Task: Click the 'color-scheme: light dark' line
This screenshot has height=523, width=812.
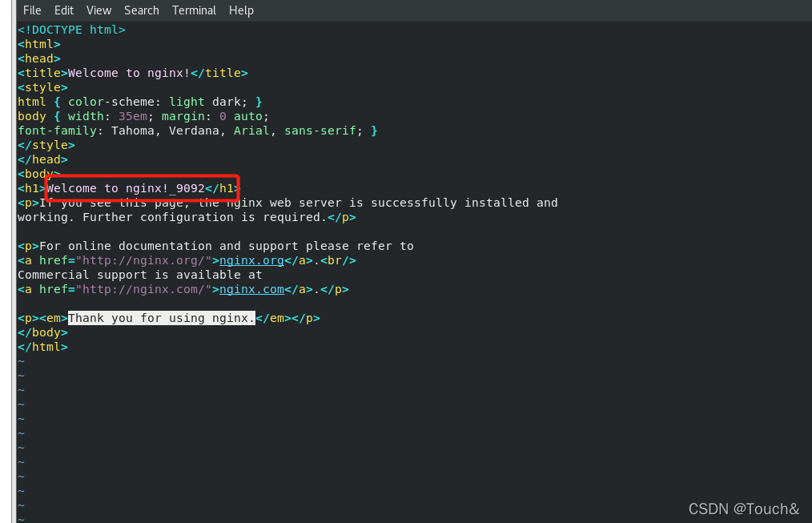Action: click(x=140, y=102)
